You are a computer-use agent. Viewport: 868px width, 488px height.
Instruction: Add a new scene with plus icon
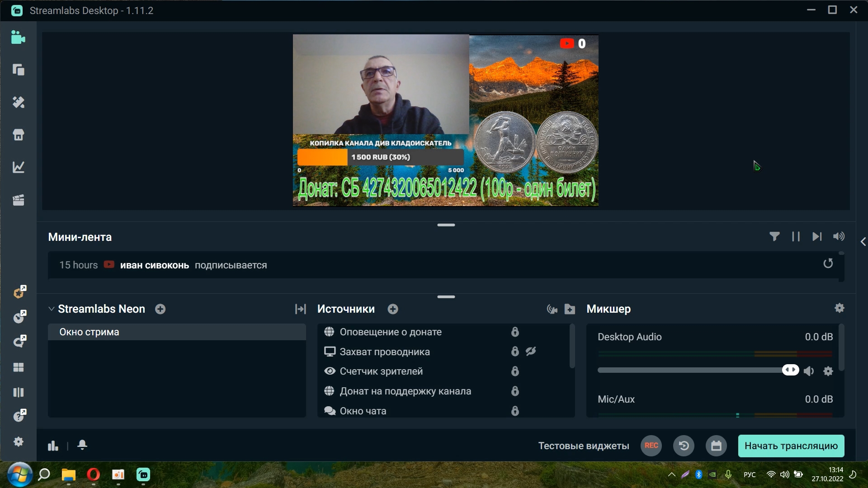click(160, 309)
